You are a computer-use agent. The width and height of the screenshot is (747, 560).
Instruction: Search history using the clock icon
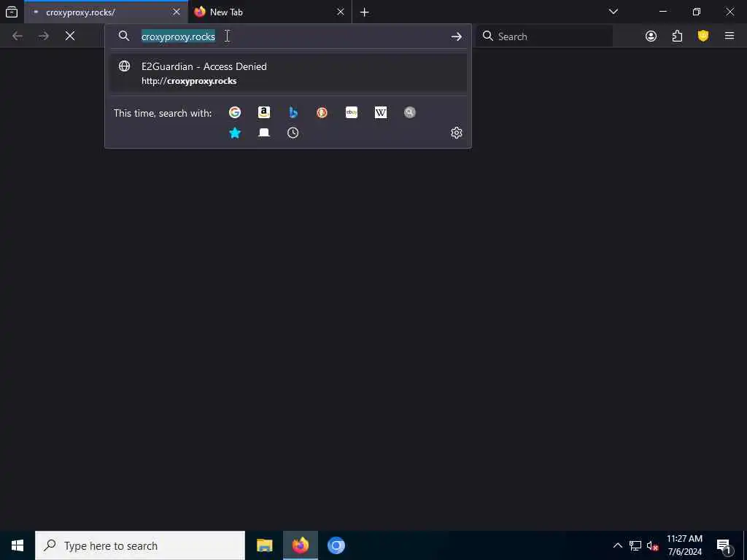(x=293, y=133)
